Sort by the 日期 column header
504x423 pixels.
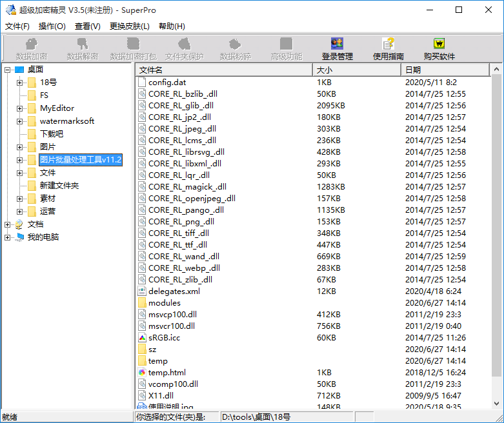[x=445, y=70]
